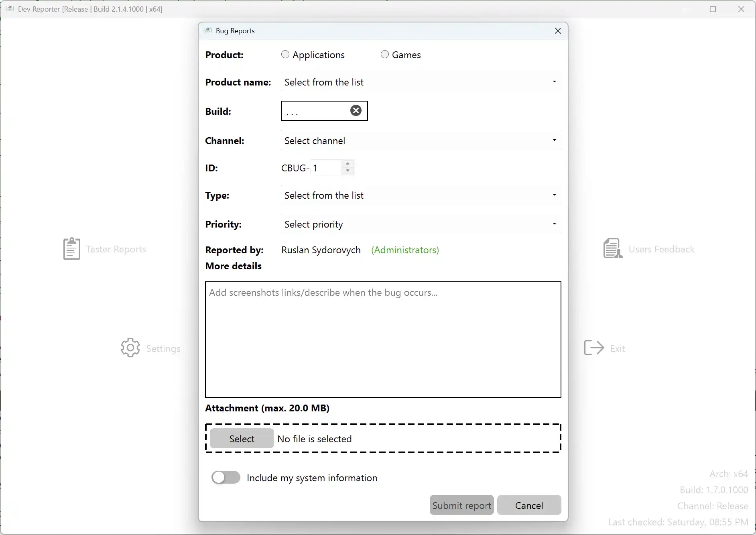Click Select to choose an attachment file
Image resolution: width=756 pixels, height=535 pixels.
point(242,438)
